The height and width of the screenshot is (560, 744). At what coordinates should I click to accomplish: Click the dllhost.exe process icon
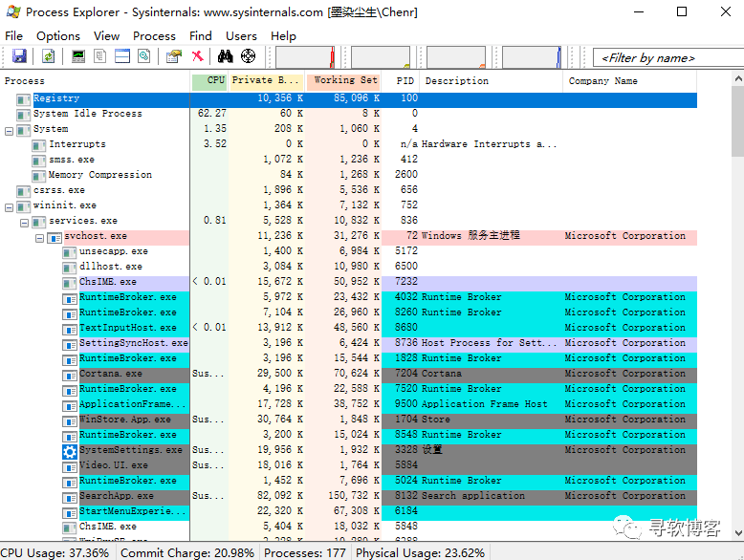pos(70,269)
